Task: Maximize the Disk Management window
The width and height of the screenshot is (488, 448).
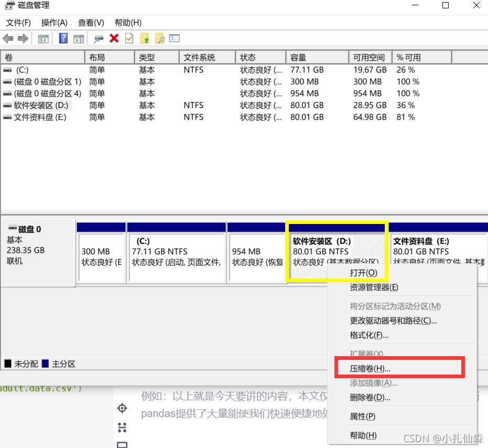Action: coord(446,5)
